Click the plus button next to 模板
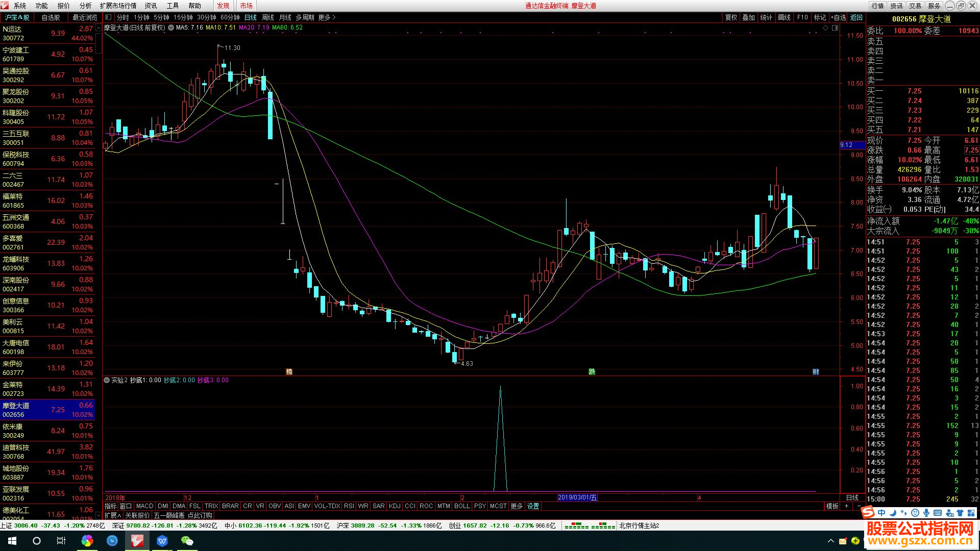The height and width of the screenshot is (551, 980). tap(846, 506)
